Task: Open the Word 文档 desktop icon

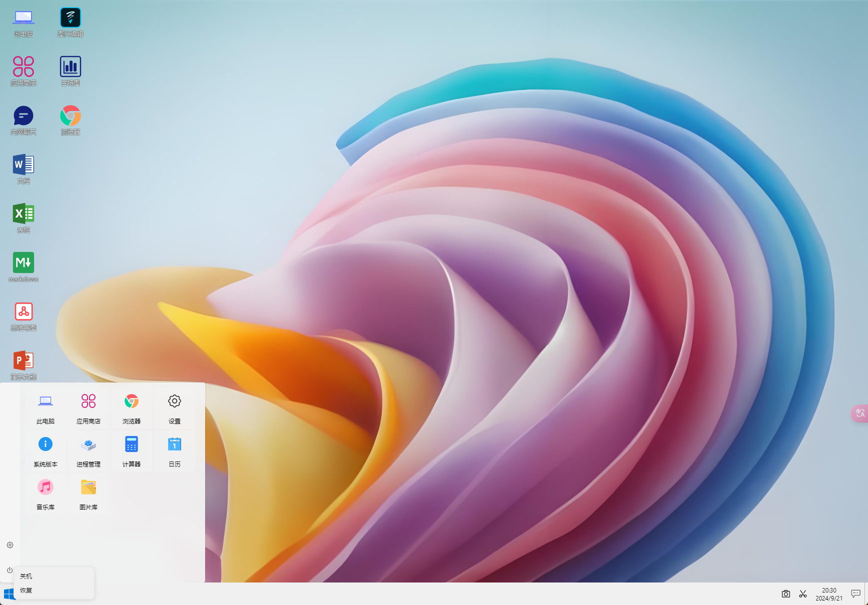Action: click(24, 170)
